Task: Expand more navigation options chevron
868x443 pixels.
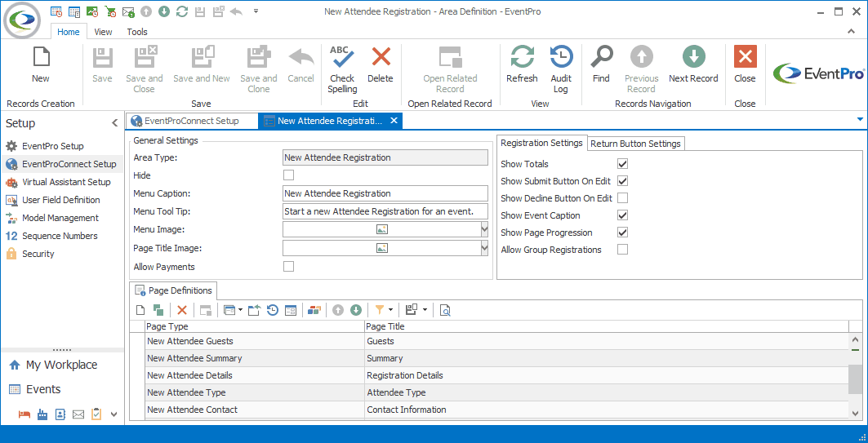Action: pos(114,414)
